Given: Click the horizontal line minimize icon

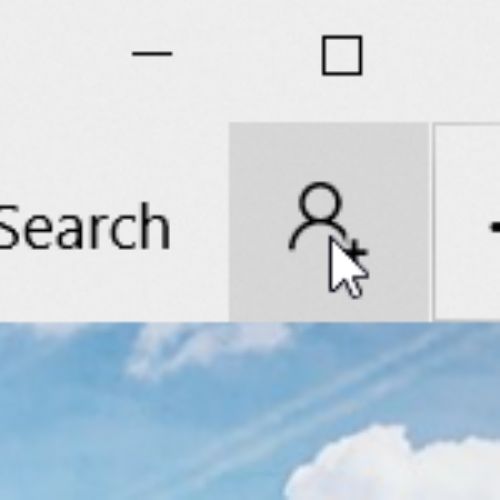Looking at the screenshot, I should [152, 53].
